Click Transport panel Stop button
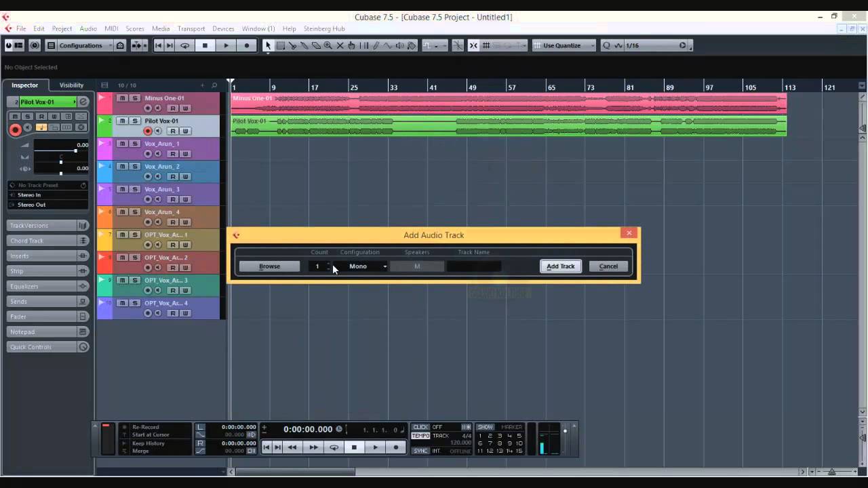 coord(354,447)
